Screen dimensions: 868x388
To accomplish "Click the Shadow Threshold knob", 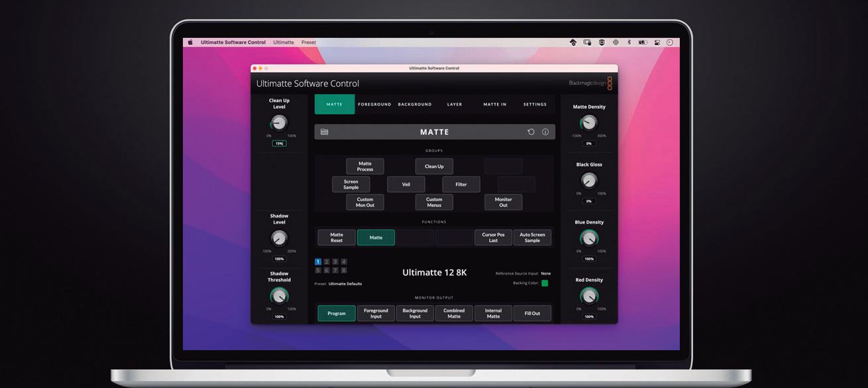I will click(x=279, y=296).
